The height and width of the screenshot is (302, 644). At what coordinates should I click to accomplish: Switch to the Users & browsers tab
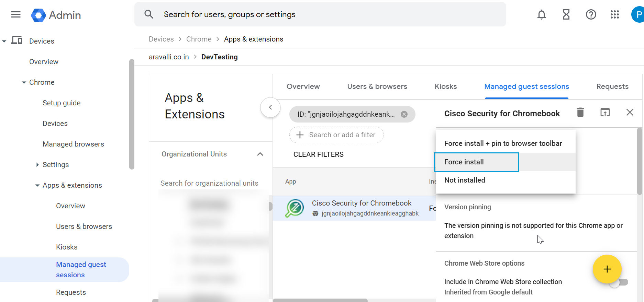[377, 86]
